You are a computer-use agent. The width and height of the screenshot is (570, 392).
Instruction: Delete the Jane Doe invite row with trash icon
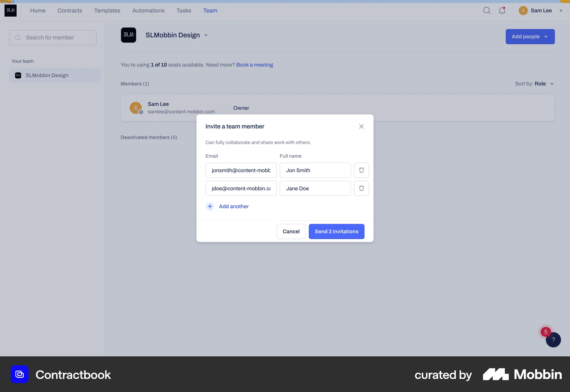click(x=361, y=188)
